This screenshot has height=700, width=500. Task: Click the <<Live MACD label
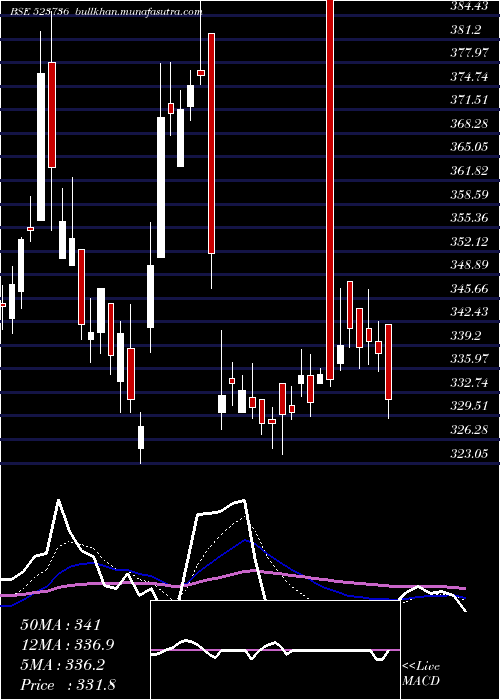(421, 673)
